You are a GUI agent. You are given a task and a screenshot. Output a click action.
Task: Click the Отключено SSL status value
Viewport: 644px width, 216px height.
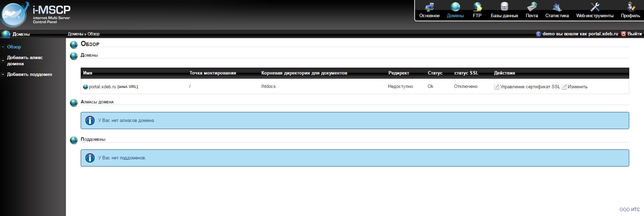(466, 87)
